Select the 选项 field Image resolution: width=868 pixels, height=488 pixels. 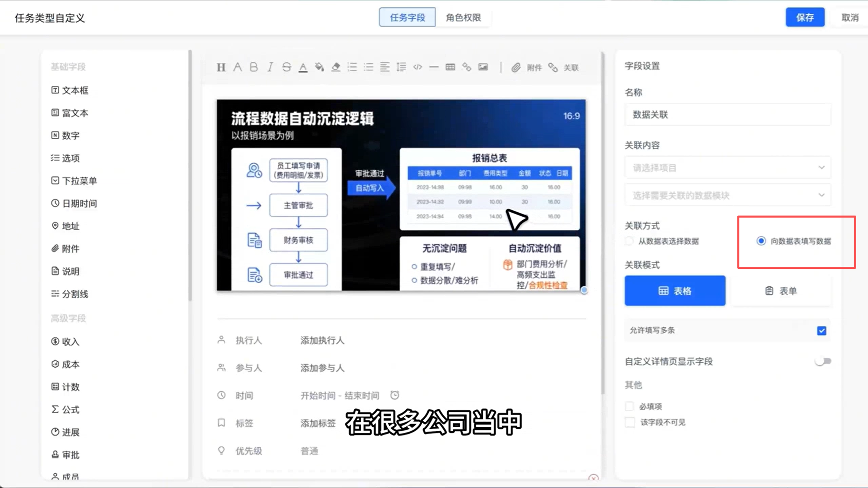[x=65, y=158]
